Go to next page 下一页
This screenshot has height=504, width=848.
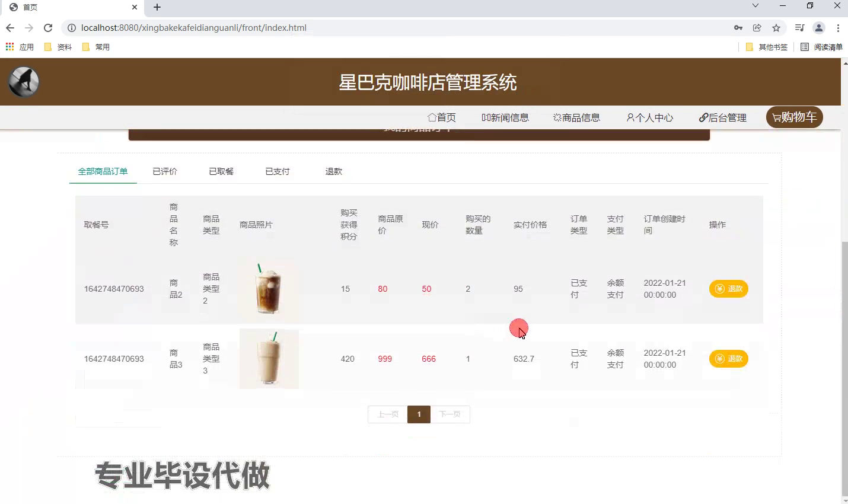tap(450, 414)
